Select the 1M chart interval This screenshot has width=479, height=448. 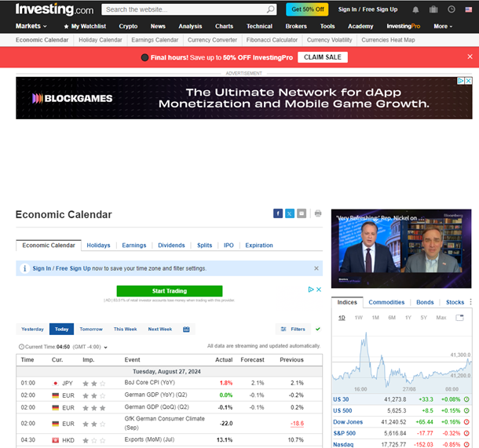[375, 318]
